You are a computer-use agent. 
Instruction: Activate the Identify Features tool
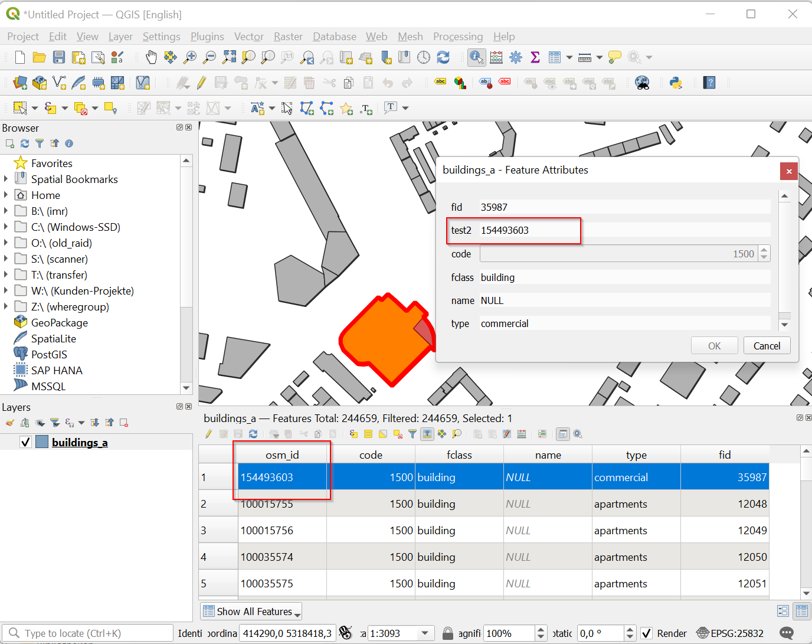pos(476,57)
